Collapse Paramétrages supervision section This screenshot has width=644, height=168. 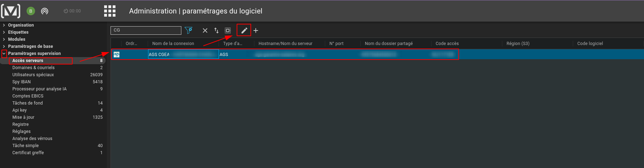4,54
